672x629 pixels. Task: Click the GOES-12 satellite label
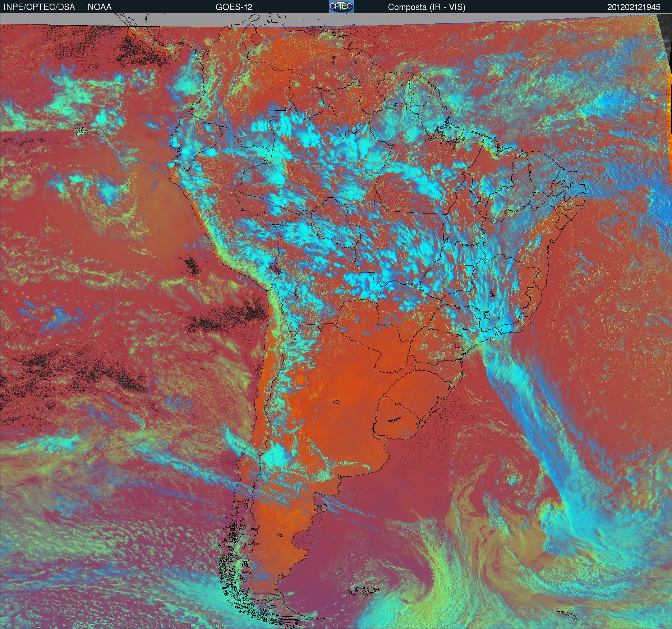coord(234,7)
